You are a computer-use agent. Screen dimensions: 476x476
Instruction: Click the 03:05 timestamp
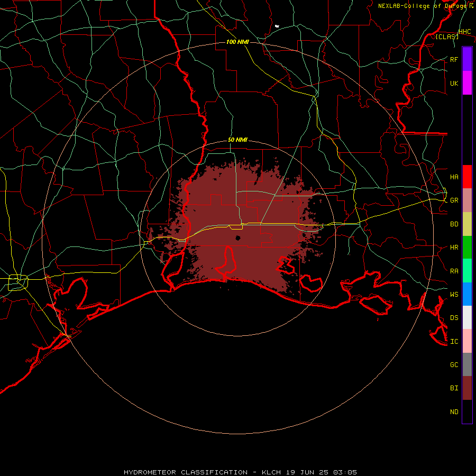344,472
